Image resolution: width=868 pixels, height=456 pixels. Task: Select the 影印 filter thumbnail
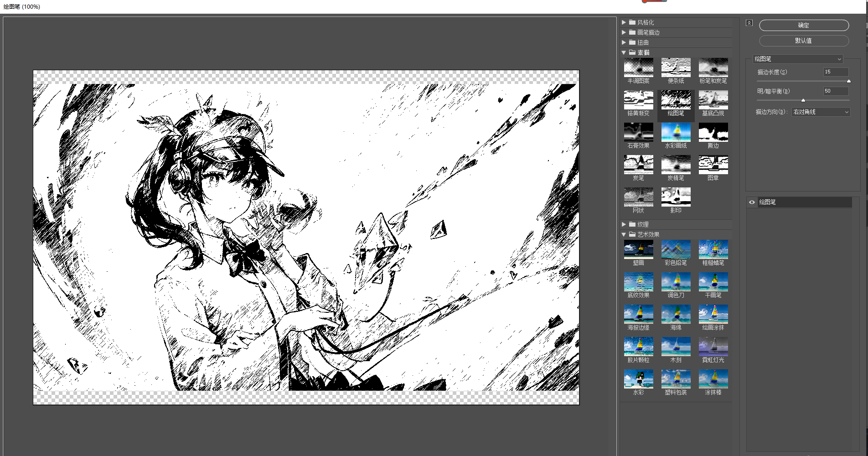pyautogui.click(x=676, y=197)
